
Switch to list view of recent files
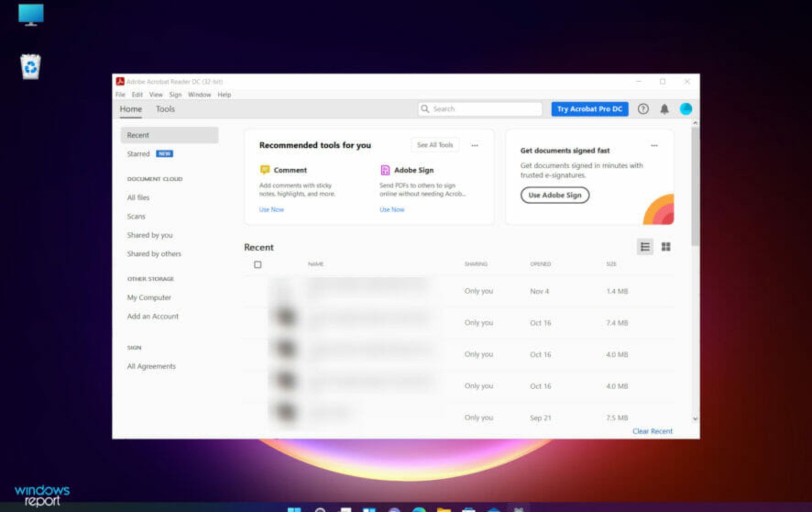[645, 247]
